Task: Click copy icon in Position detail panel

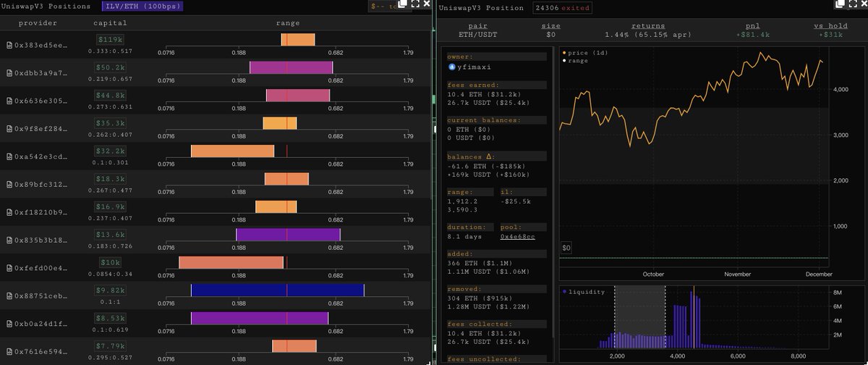Action: (x=839, y=4)
